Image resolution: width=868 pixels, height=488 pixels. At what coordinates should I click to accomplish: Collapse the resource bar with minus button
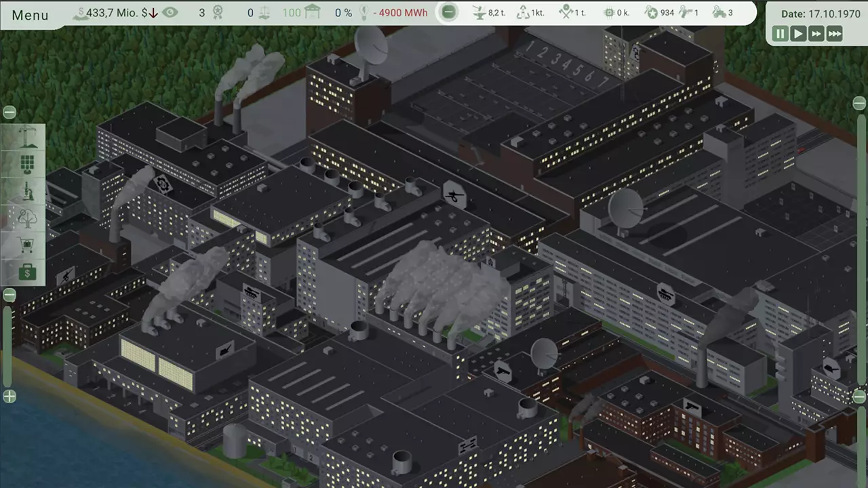pos(448,12)
